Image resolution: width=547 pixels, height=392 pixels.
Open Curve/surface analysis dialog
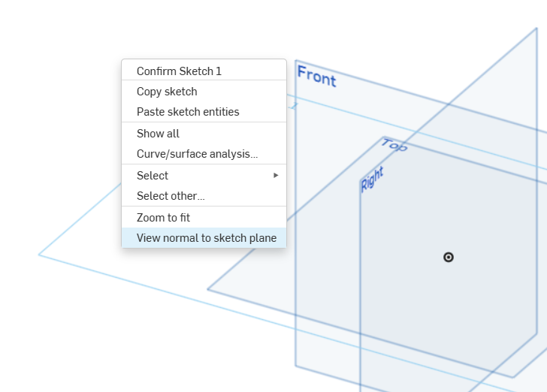197,154
